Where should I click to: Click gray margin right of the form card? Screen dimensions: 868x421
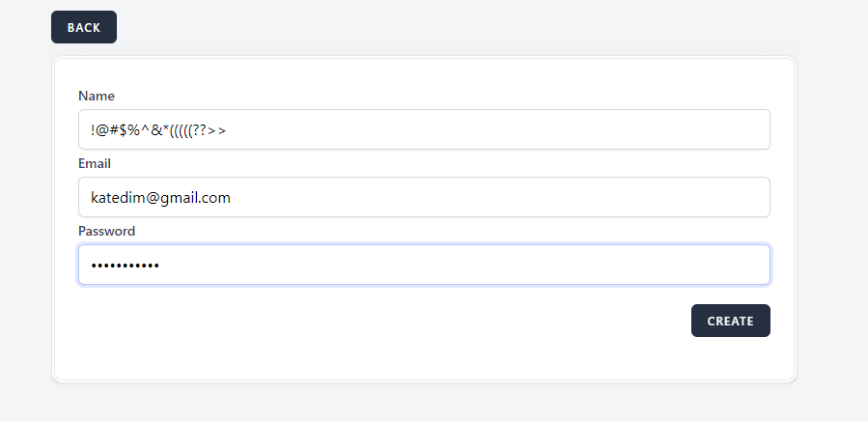832,220
